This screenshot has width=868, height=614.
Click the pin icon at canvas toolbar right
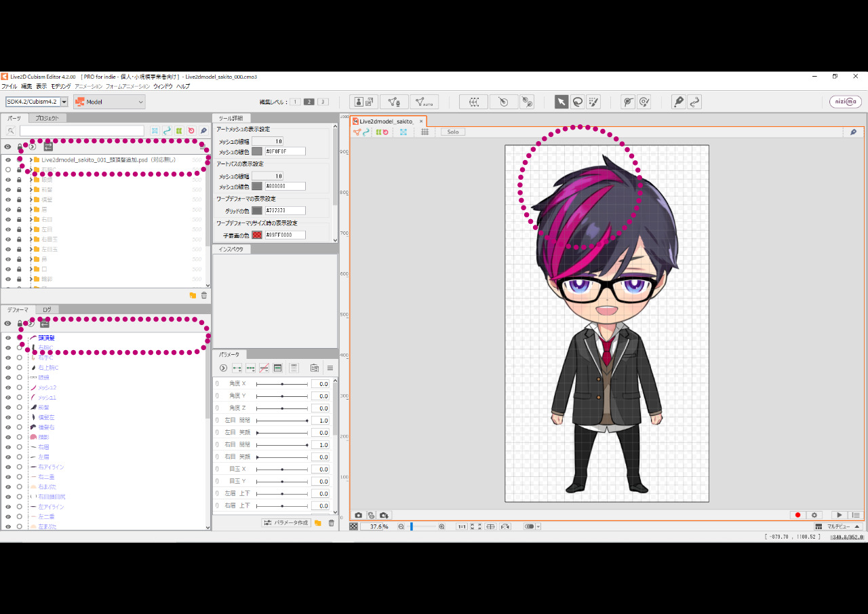[854, 132]
